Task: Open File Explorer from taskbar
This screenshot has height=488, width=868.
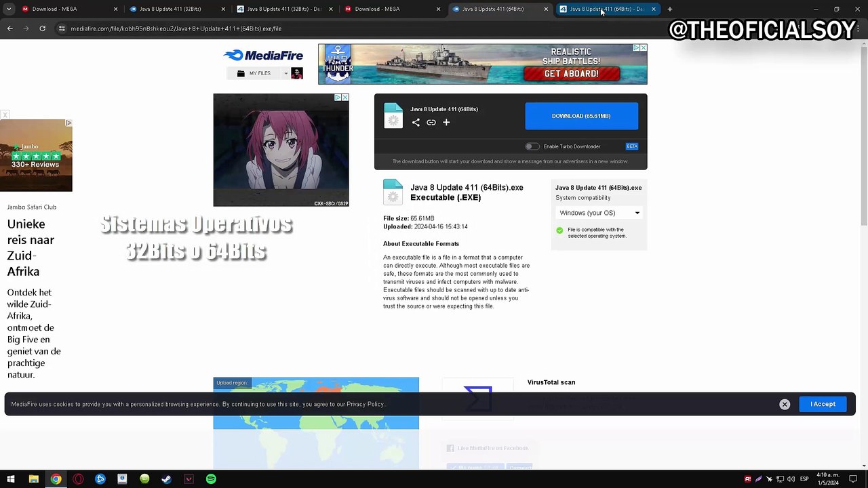Action: tap(33, 479)
